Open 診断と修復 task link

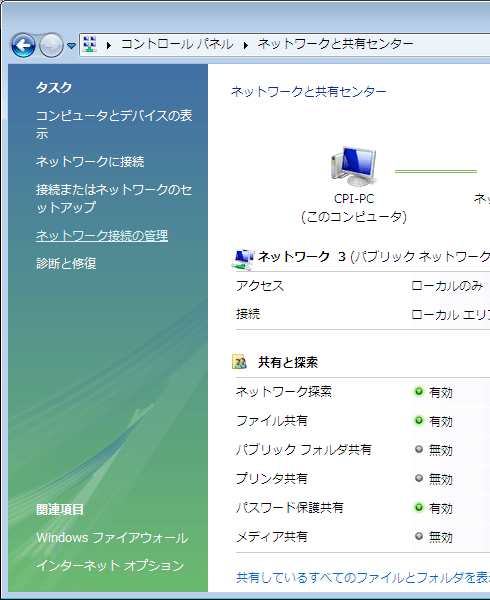pos(66,263)
